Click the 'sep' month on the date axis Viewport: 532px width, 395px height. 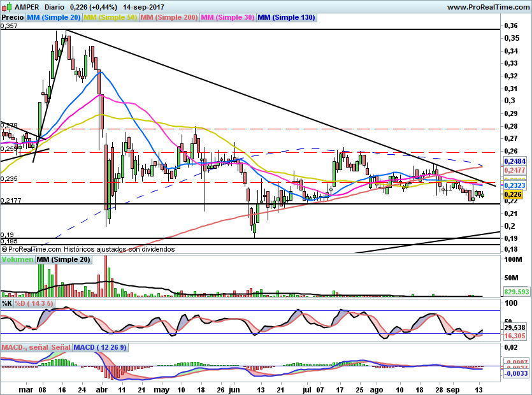pyautogui.click(x=451, y=387)
